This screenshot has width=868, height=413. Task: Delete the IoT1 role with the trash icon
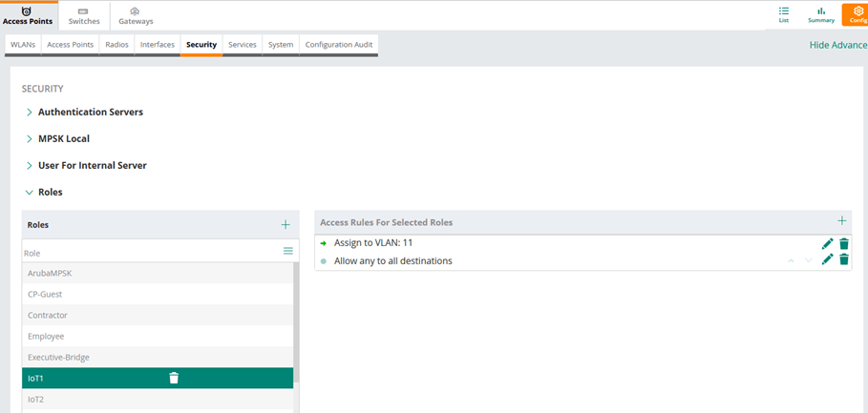tap(174, 378)
